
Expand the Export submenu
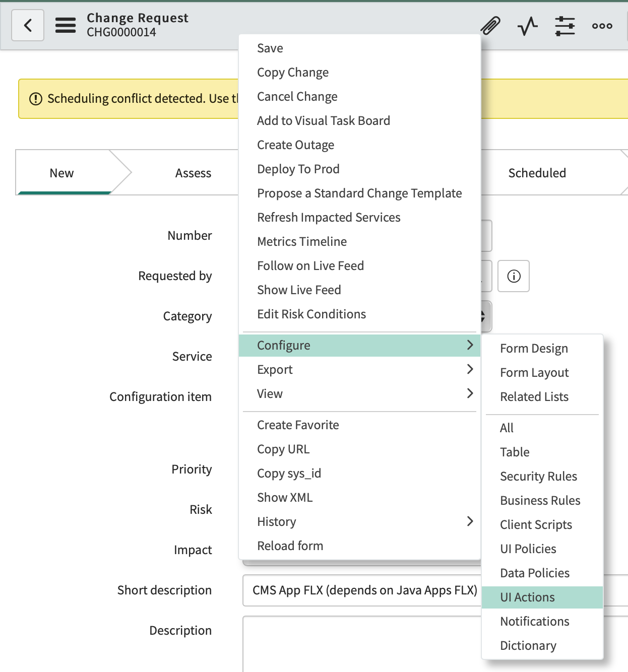pos(359,370)
